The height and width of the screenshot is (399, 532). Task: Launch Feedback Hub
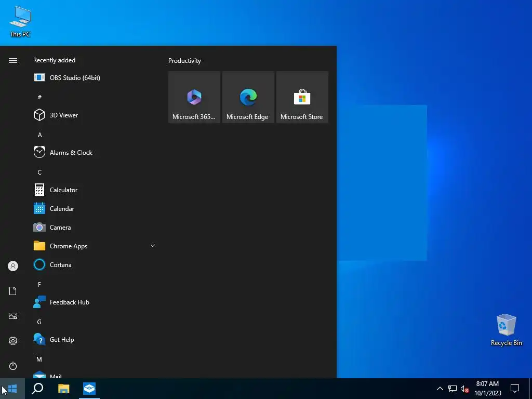click(95, 302)
